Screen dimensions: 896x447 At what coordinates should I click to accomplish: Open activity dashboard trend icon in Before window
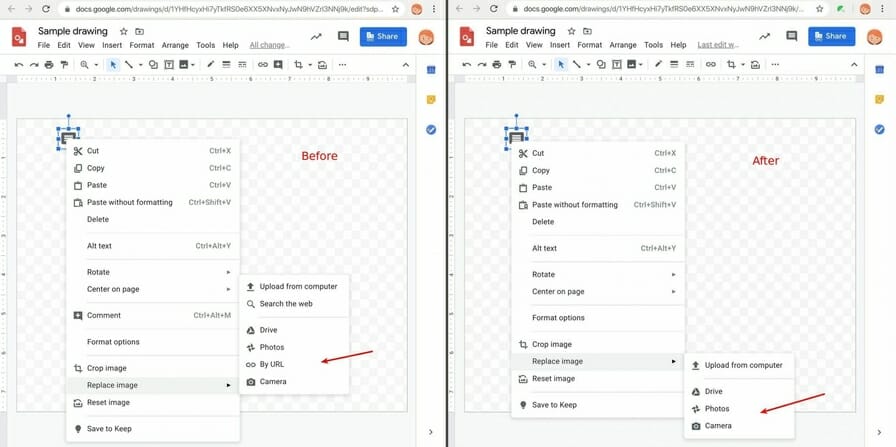pos(316,37)
